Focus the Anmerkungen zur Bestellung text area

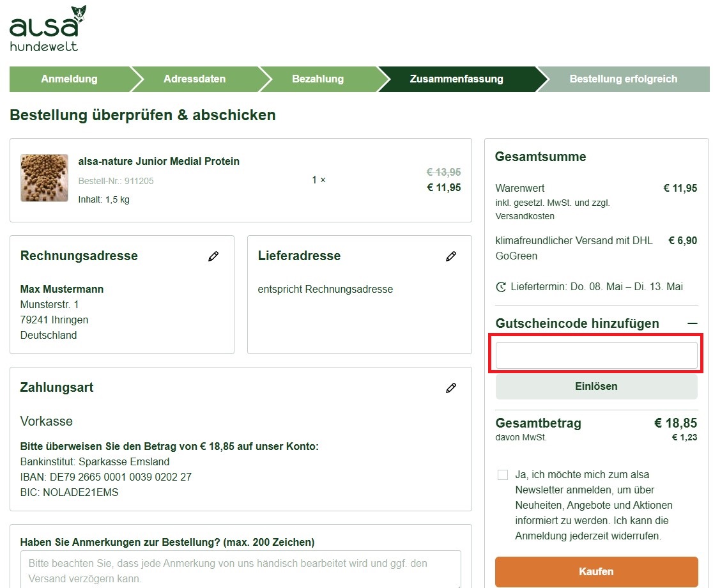(x=241, y=569)
